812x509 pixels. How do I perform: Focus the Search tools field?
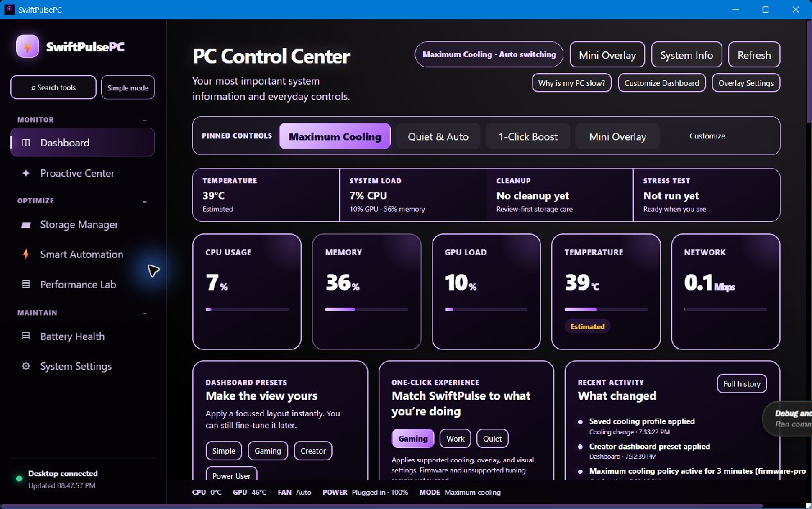pos(54,88)
